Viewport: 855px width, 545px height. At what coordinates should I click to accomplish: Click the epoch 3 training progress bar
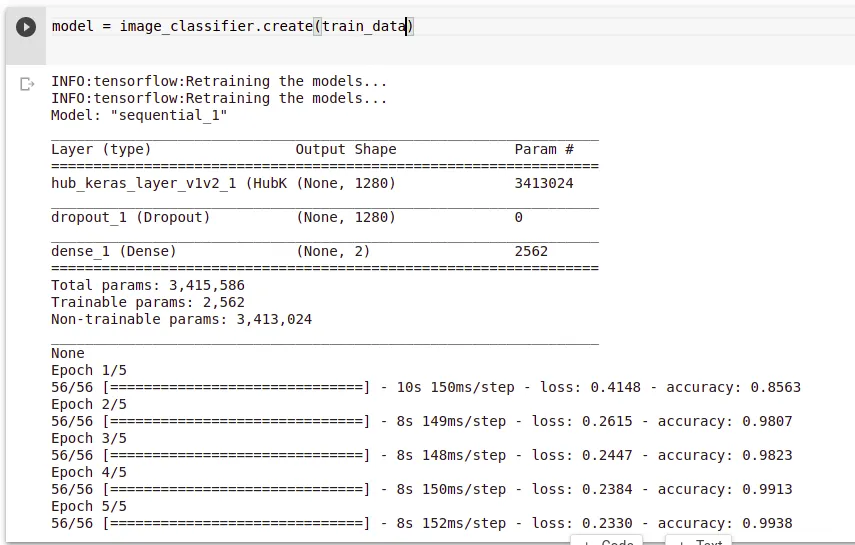tap(236, 455)
